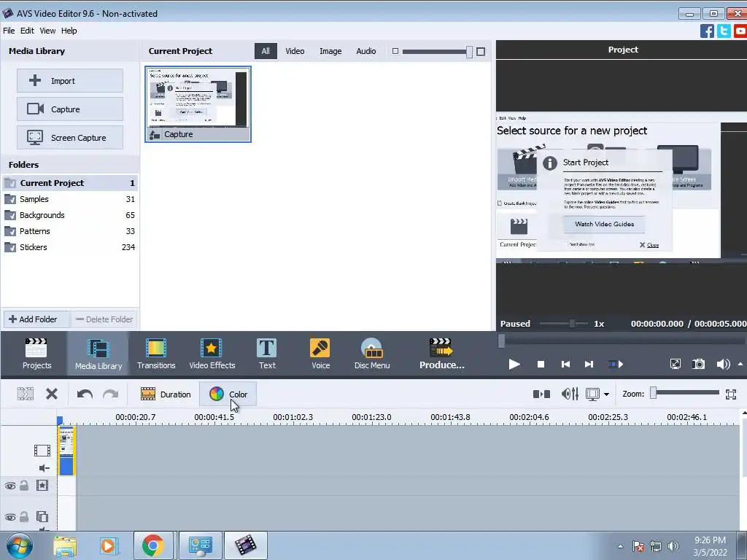Mute the preview volume speaker
The width and height of the screenshot is (747, 560).
point(723,365)
